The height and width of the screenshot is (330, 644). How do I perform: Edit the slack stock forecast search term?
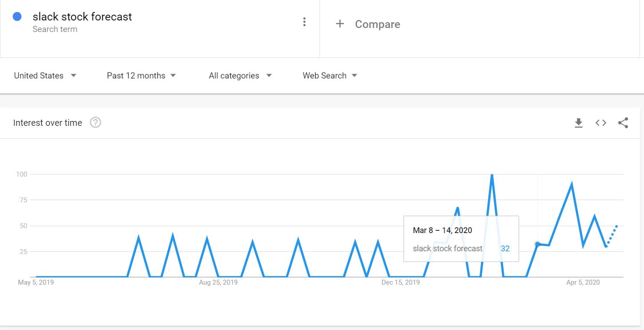[x=82, y=17]
